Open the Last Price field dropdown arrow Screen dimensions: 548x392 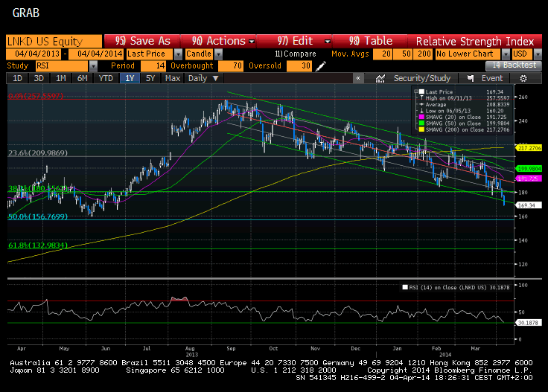(x=178, y=54)
